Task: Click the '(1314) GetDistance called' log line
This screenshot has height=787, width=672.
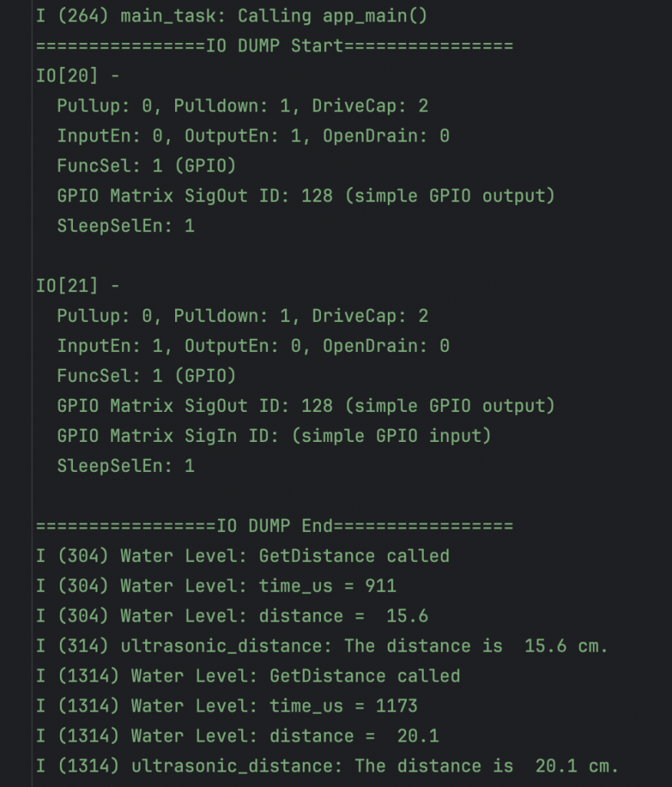Action: point(247,676)
